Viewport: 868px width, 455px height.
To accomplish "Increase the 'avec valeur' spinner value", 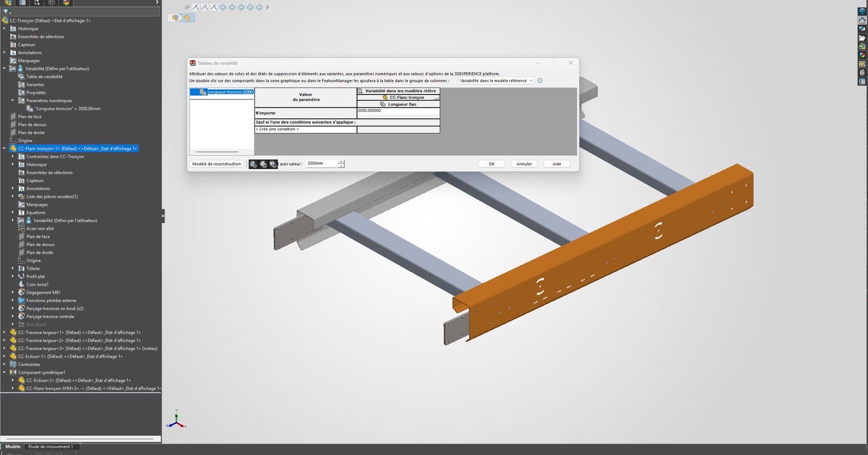I will (341, 161).
